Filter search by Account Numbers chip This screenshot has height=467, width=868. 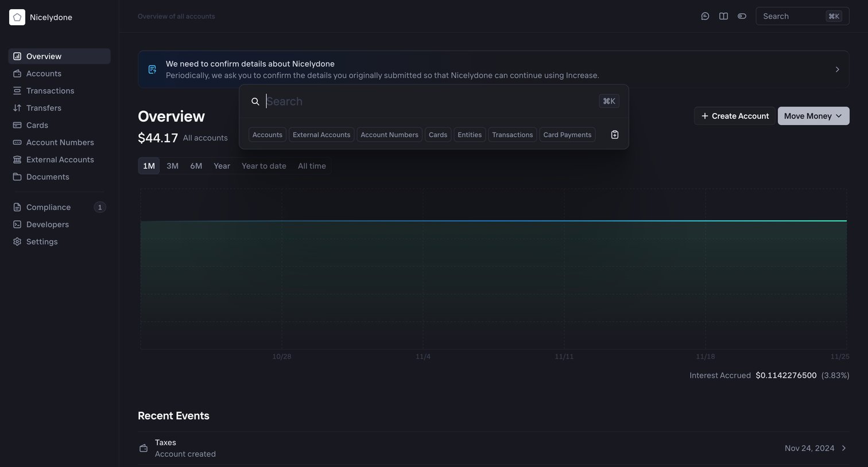pyautogui.click(x=389, y=135)
